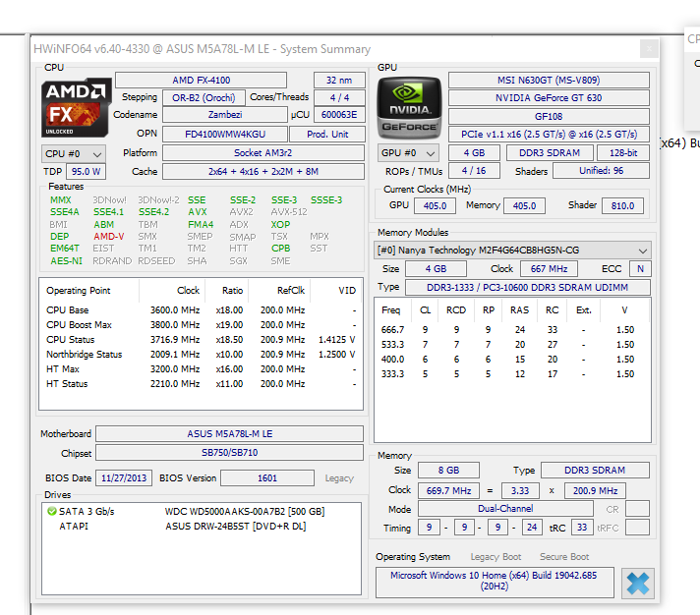The height and width of the screenshot is (615, 700).
Task: Select the HT Max row
Action: click(x=201, y=368)
